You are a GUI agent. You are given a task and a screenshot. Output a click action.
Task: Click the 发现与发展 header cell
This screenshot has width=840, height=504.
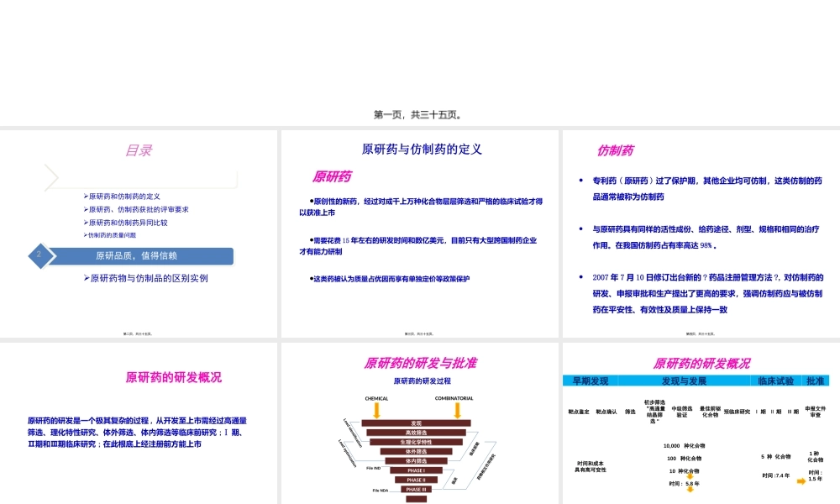[x=685, y=381]
